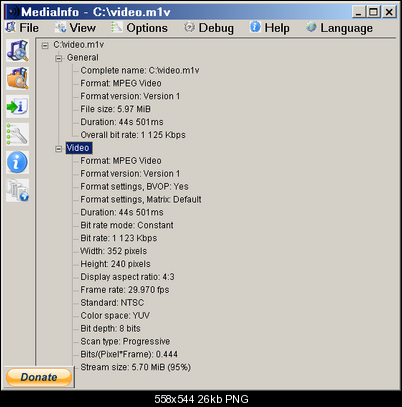Select 'Complete name: C:\video.m1v' row
This screenshot has width=402, height=407.
click(x=140, y=71)
